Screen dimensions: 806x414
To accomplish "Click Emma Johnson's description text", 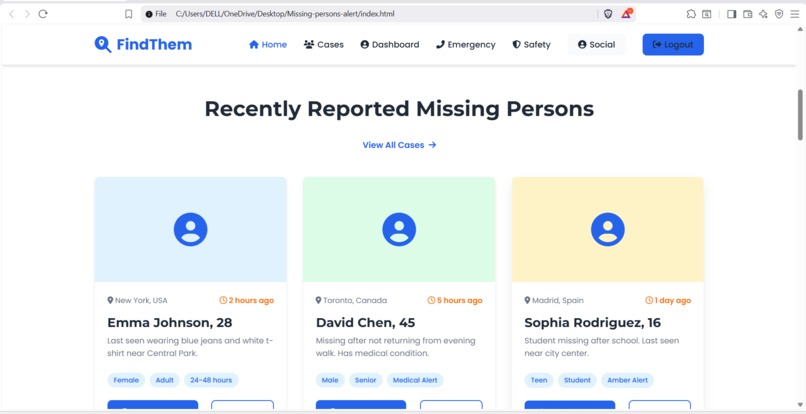I will click(191, 347).
